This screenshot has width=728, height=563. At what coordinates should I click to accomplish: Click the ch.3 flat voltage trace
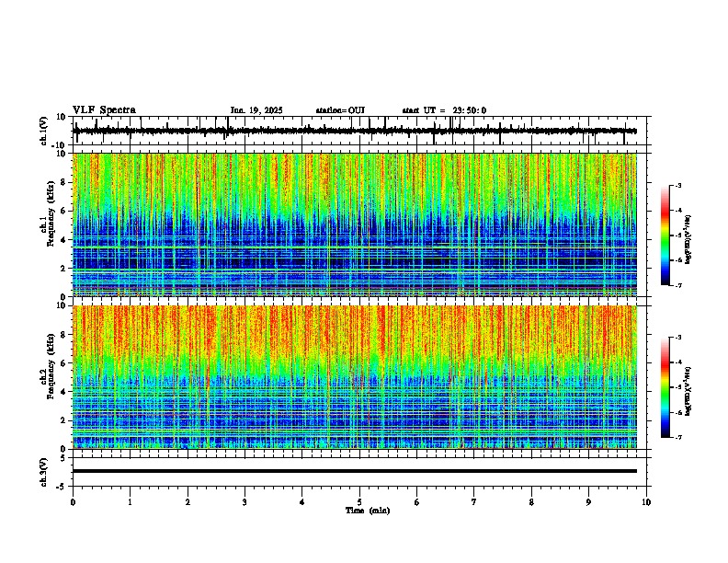click(x=355, y=471)
